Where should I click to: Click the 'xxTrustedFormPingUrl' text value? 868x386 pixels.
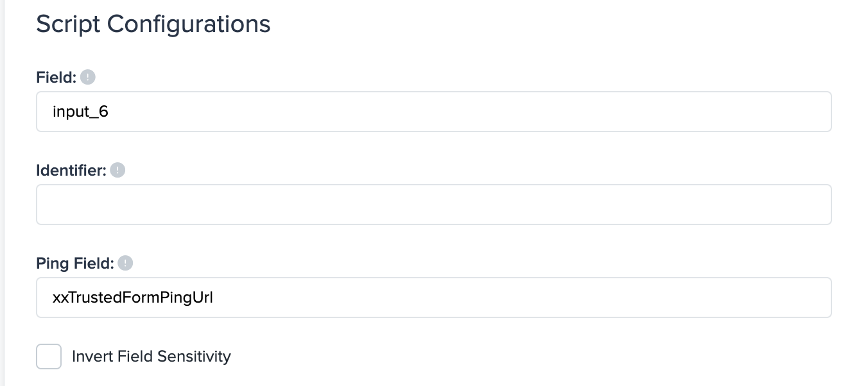133,298
